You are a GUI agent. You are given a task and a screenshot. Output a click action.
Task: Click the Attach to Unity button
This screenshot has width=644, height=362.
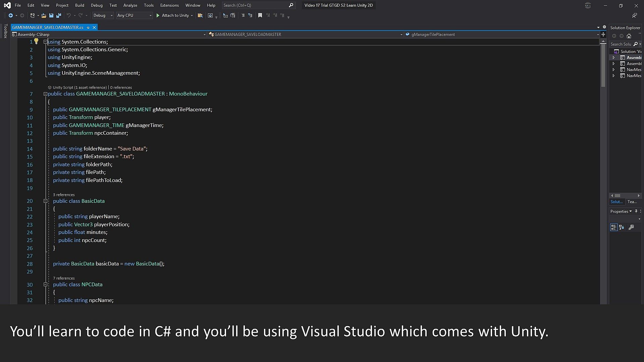pyautogui.click(x=172, y=15)
